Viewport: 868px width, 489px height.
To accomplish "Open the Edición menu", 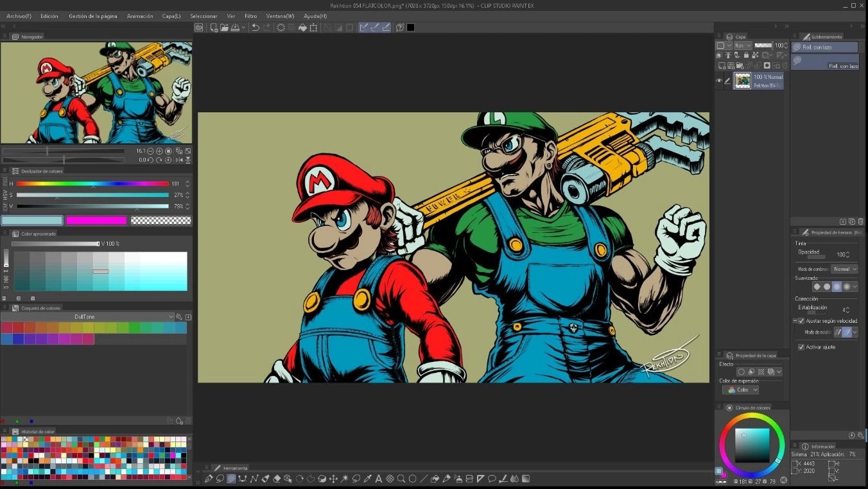I will [x=49, y=16].
